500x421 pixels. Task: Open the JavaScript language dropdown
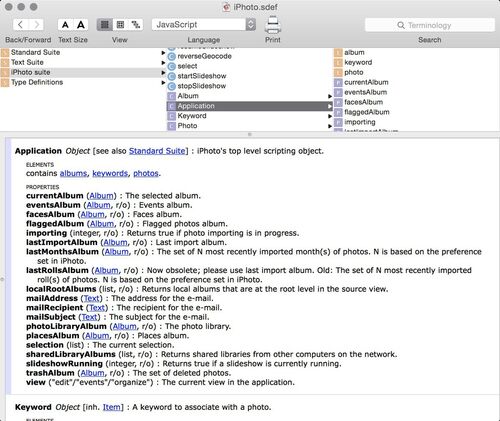tap(204, 25)
